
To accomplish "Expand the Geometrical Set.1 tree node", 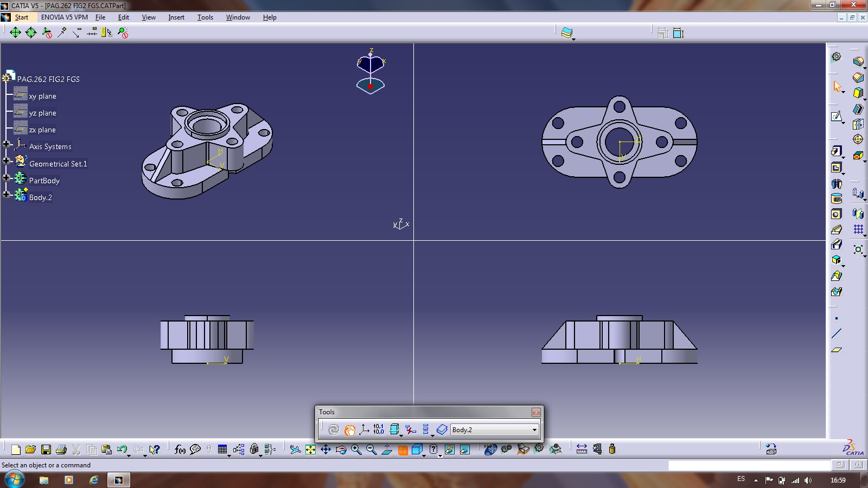I will pyautogui.click(x=6, y=161).
